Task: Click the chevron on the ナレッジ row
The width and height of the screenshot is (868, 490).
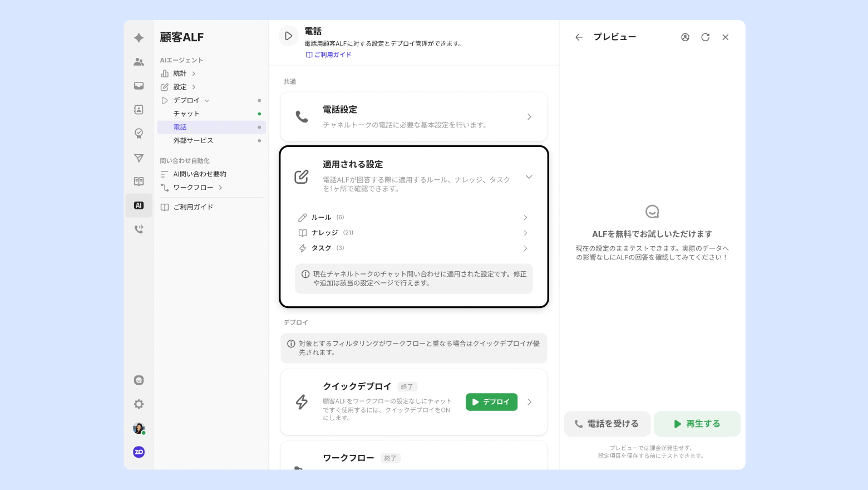Action: click(x=525, y=233)
